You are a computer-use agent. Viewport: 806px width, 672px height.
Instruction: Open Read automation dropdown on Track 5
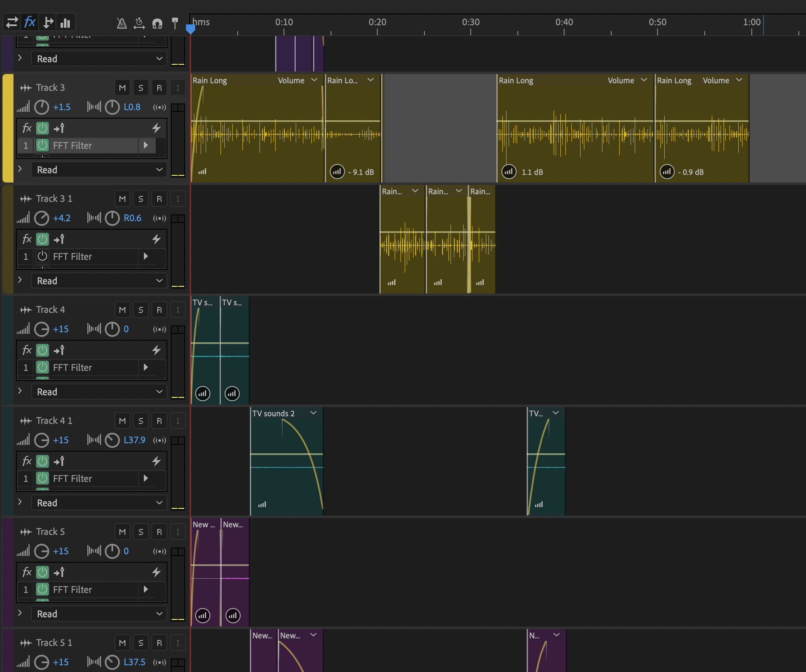[x=99, y=614]
